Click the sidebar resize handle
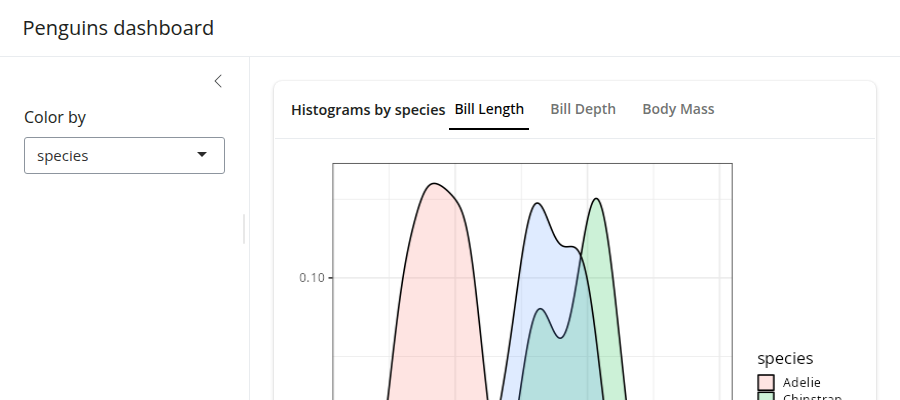The width and height of the screenshot is (900, 400). pos(244,228)
